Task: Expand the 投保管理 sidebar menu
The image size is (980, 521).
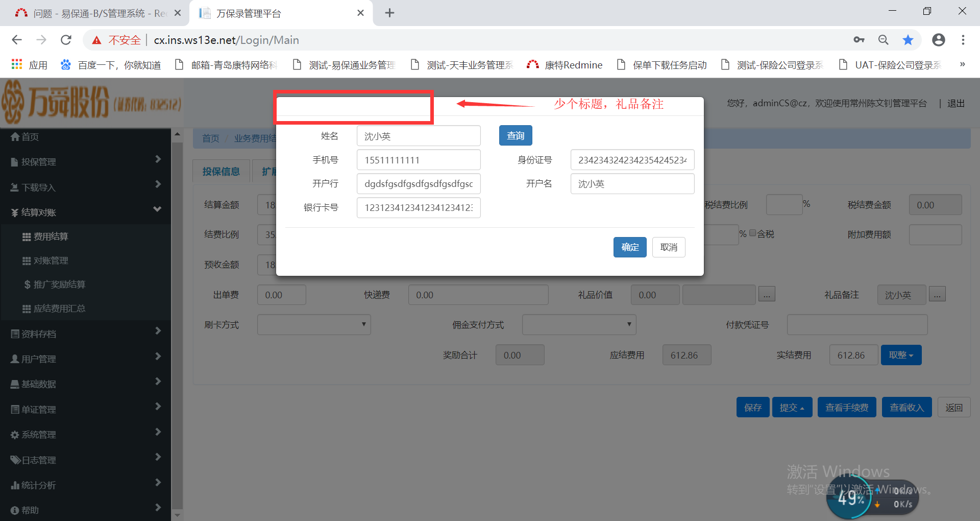Action: click(85, 162)
